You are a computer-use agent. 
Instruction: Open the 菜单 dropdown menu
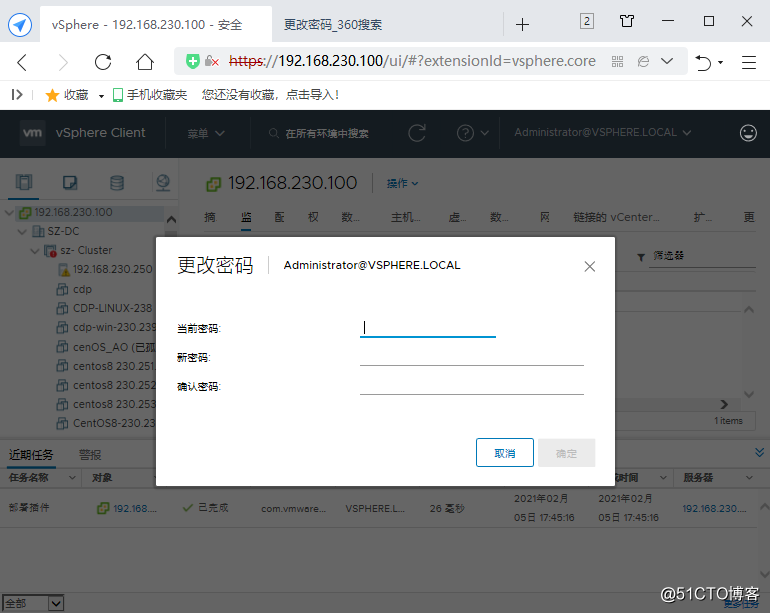pos(206,133)
